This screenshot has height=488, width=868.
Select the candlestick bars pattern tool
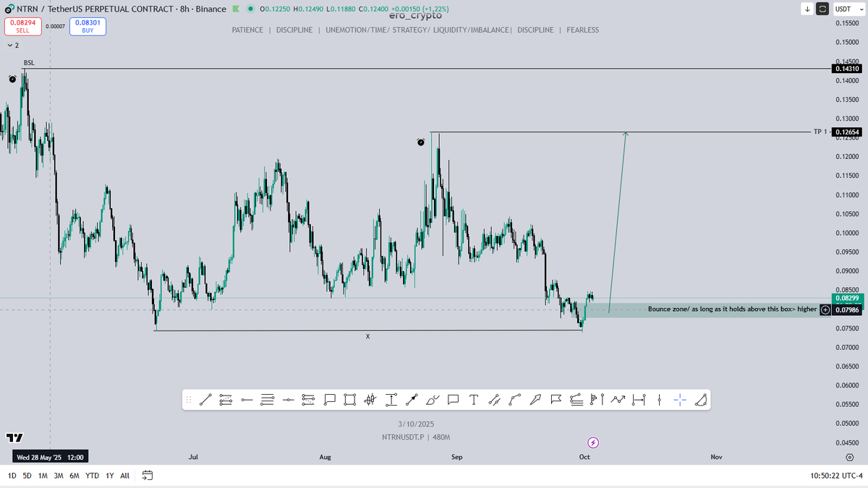pyautogui.click(x=370, y=399)
